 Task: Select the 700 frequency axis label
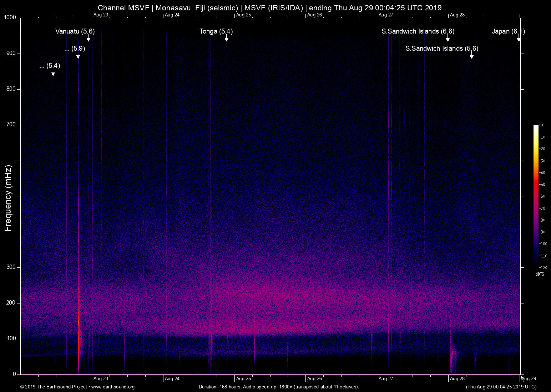point(11,125)
